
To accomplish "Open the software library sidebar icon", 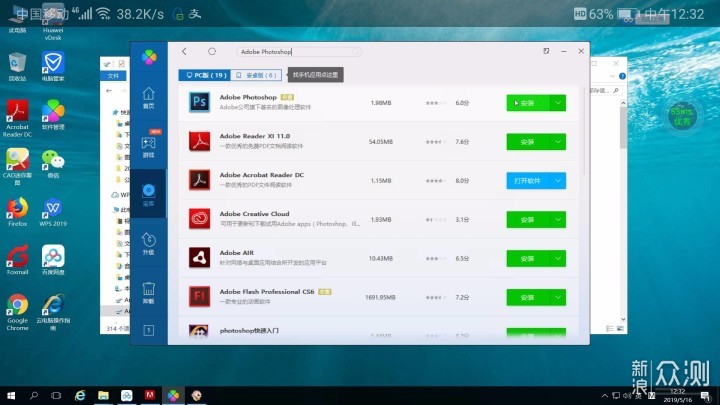I will tap(148, 195).
